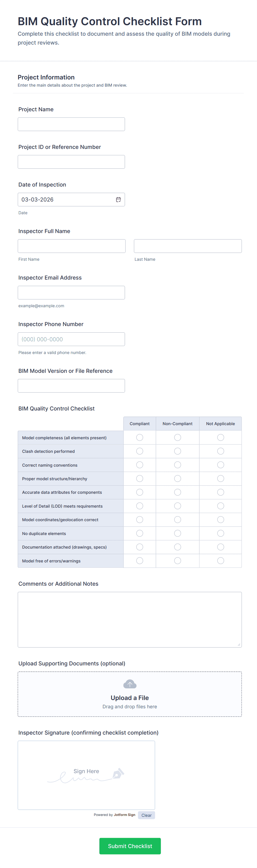Mark Clash detection performed as Non-Compliant
This screenshot has height=868, width=257.
pyautogui.click(x=178, y=451)
